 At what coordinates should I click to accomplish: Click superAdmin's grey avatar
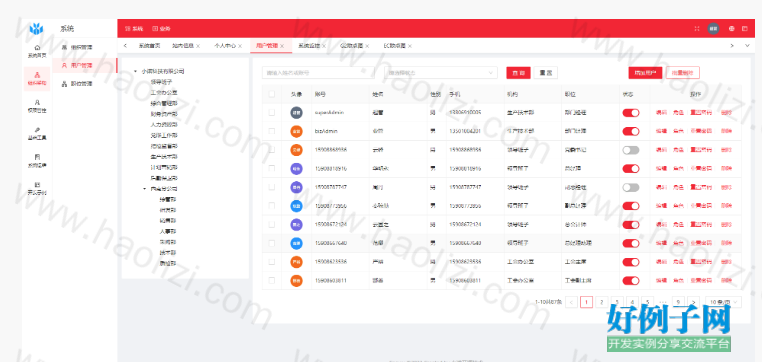click(296, 113)
